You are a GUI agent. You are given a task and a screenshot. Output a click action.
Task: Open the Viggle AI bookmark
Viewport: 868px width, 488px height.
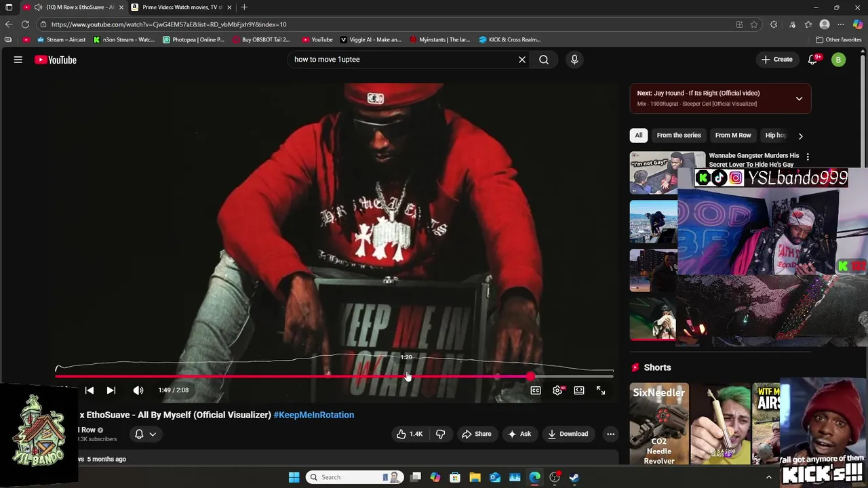(x=371, y=40)
